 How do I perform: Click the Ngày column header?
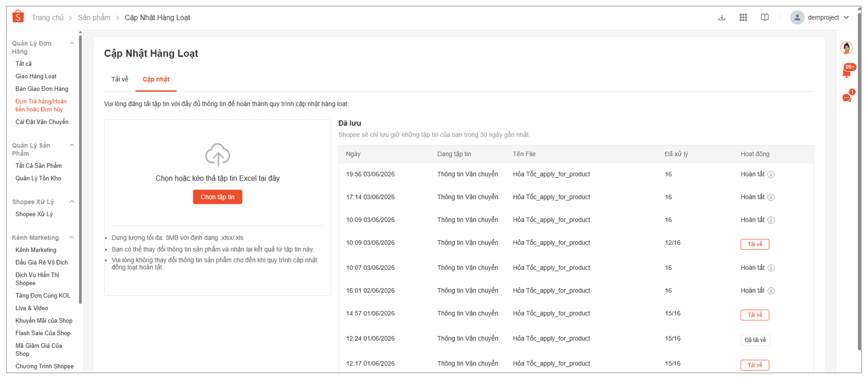click(353, 154)
